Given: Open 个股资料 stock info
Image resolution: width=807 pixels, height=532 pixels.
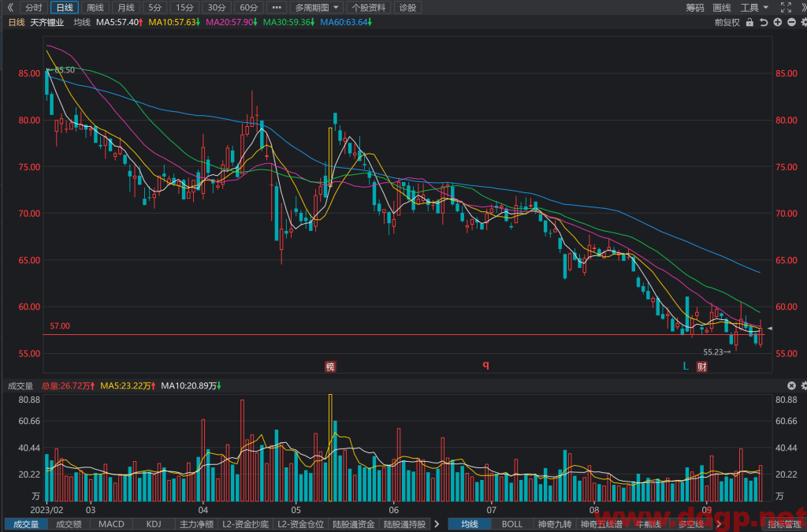Looking at the screenshot, I should point(369,7).
